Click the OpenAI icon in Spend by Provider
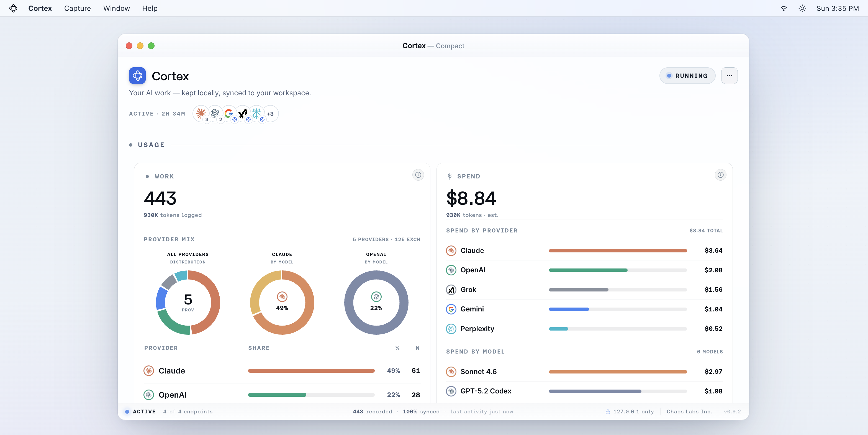 coord(451,270)
